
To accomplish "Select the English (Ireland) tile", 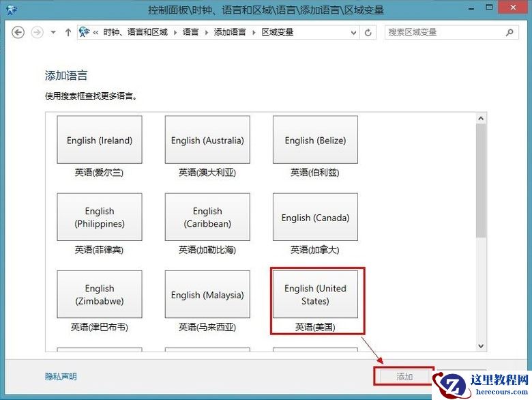I will click(100, 139).
